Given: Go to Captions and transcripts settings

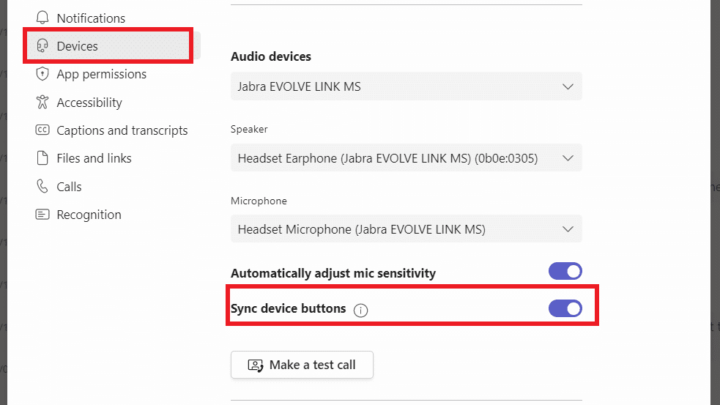Looking at the screenshot, I should point(122,130).
